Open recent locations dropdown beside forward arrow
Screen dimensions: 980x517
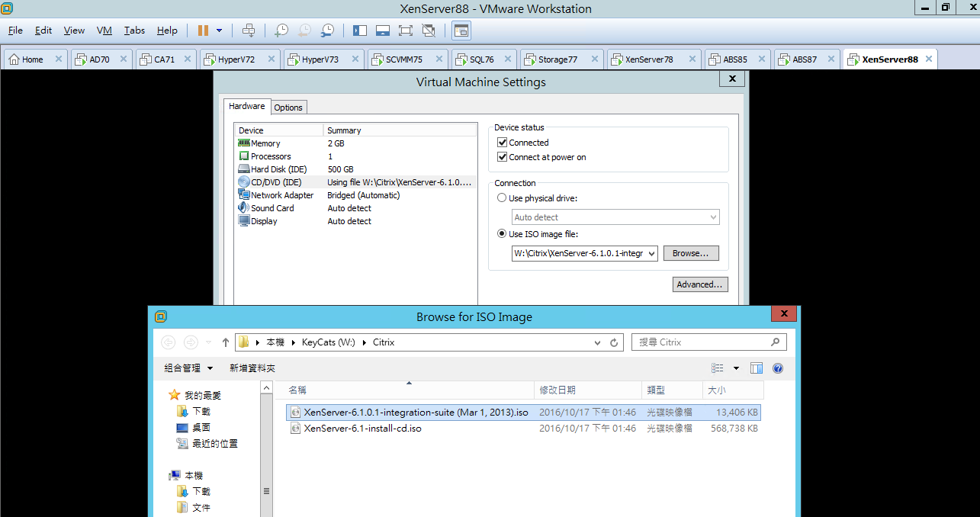(209, 342)
